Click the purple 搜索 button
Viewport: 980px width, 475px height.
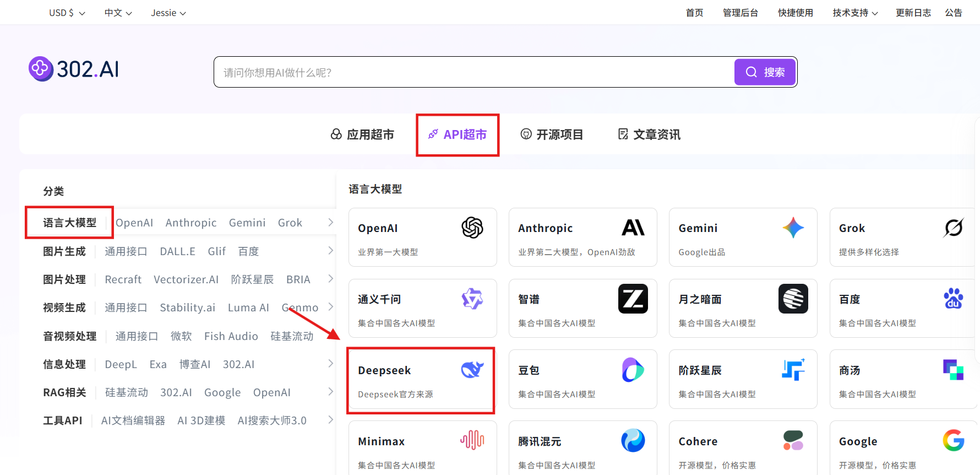765,72
